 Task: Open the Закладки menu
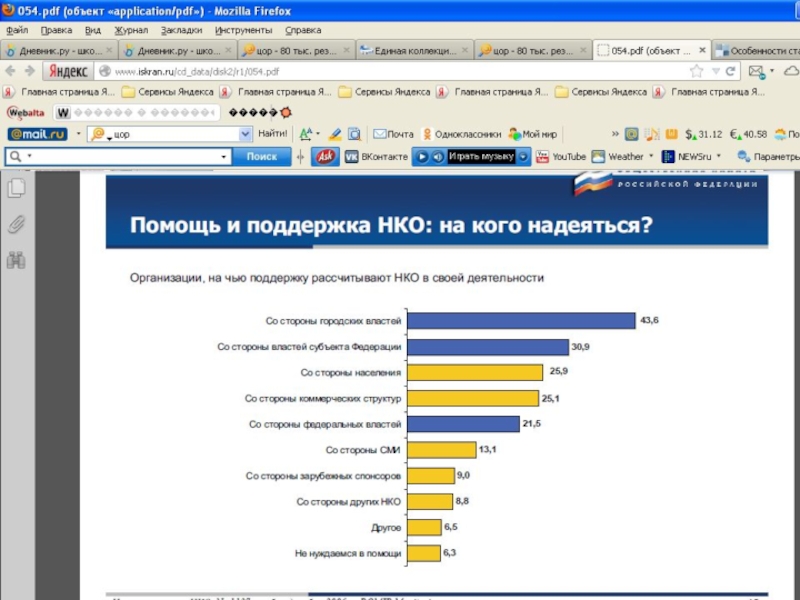pos(181,30)
